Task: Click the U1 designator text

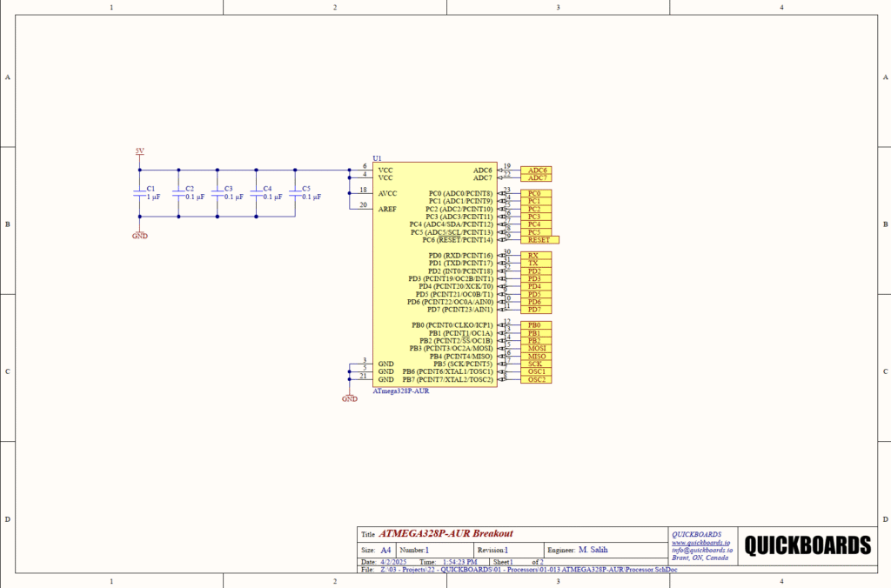Action: [x=377, y=158]
